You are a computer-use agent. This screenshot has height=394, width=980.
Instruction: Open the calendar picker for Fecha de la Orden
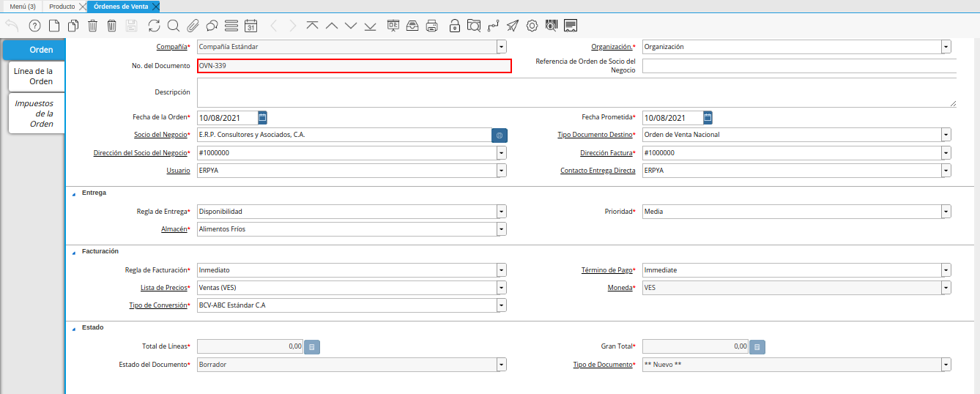263,117
